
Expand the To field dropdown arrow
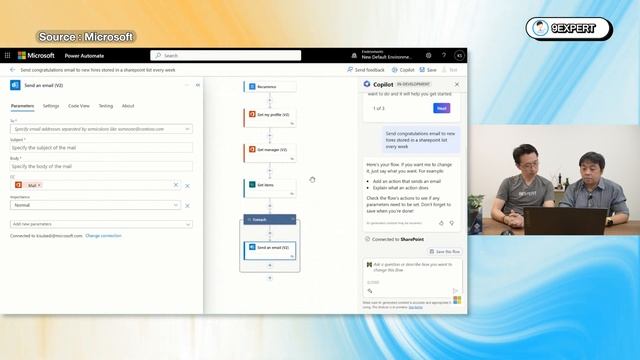click(187, 129)
